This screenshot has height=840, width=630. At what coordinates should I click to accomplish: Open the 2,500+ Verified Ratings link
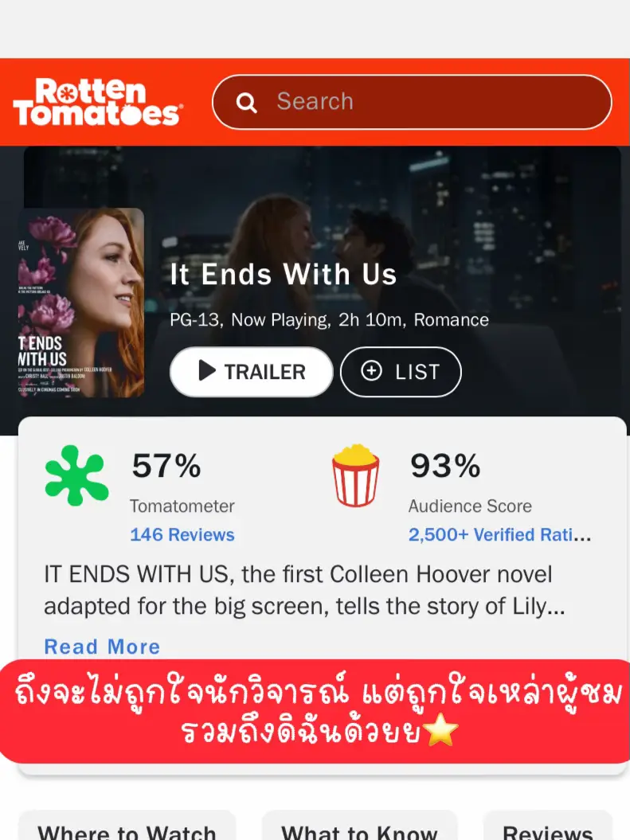coord(499,534)
